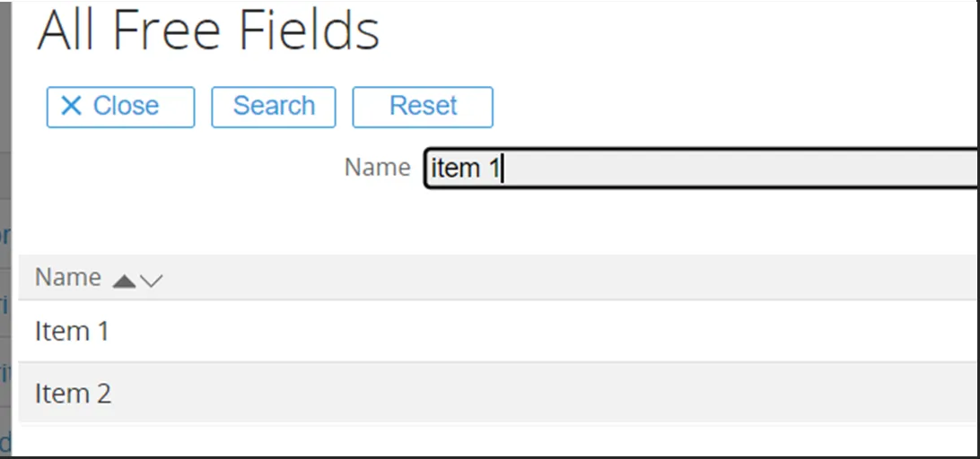Click the "Close" text label
This screenshot has height=459, width=980.
(x=126, y=106)
